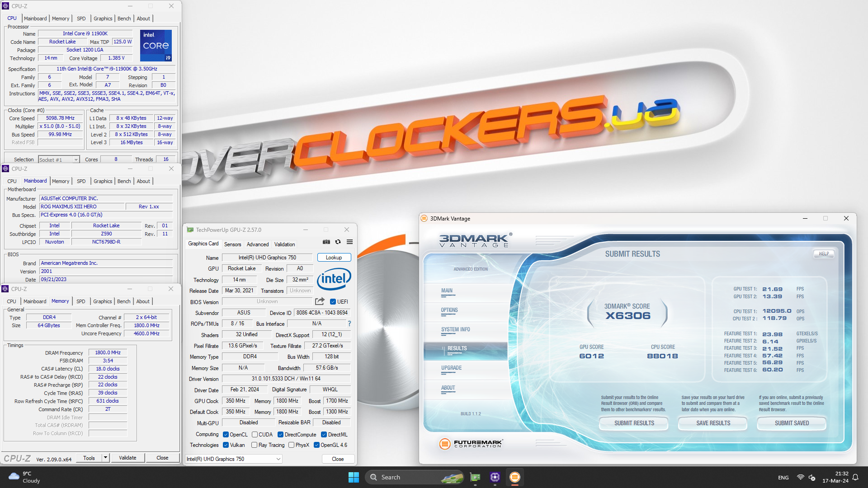Switch to Mainboard tab in top CPU-Z
This screenshot has width=868, height=488.
[x=35, y=19]
